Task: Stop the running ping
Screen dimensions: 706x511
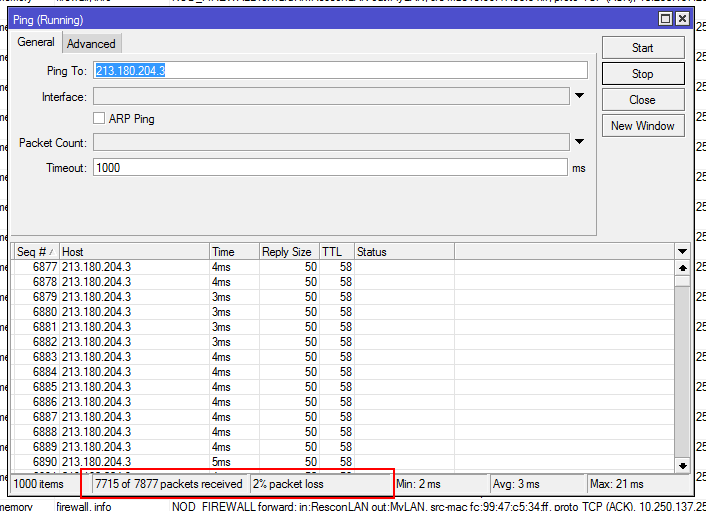Action: (x=643, y=74)
